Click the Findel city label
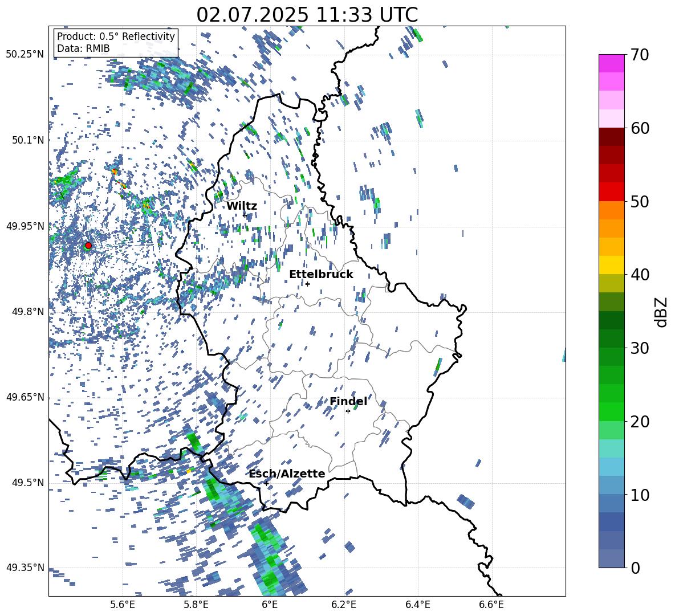This screenshot has height=616, width=675. pyautogui.click(x=348, y=401)
